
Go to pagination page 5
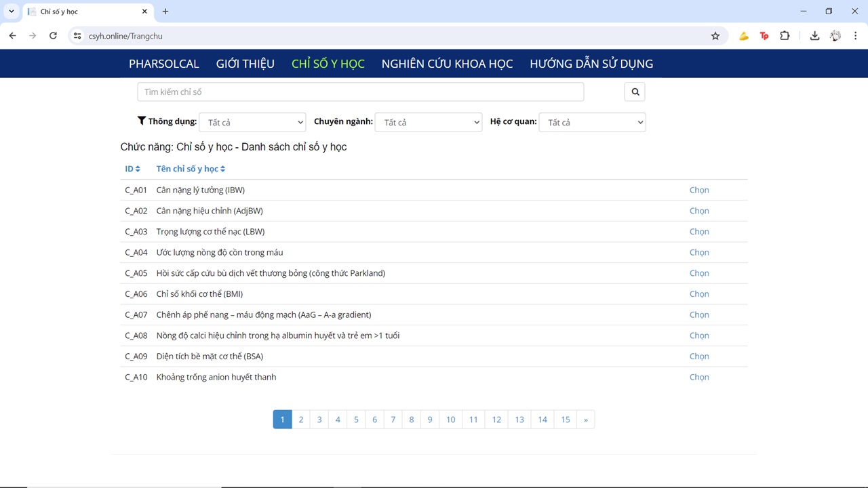356,420
